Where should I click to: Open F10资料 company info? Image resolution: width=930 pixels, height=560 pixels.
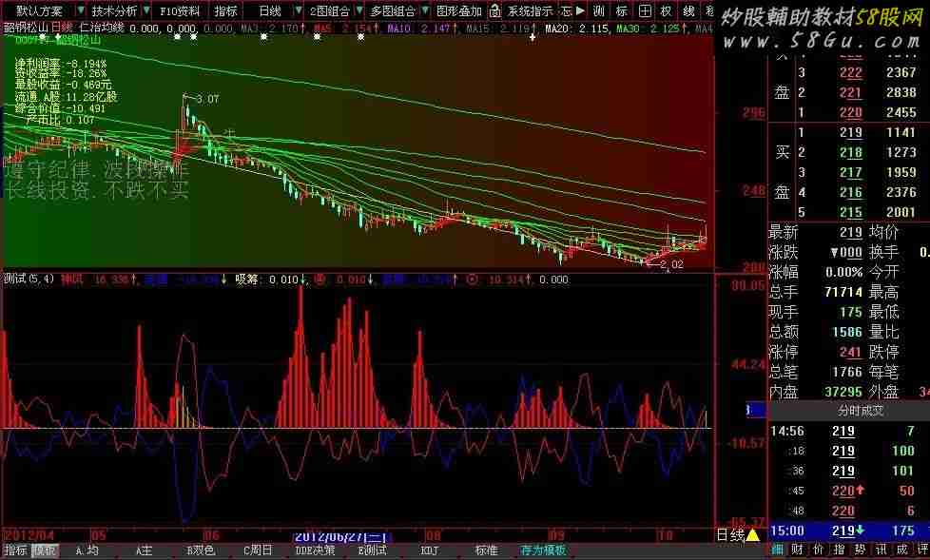pyautogui.click(x=181, y=10)
